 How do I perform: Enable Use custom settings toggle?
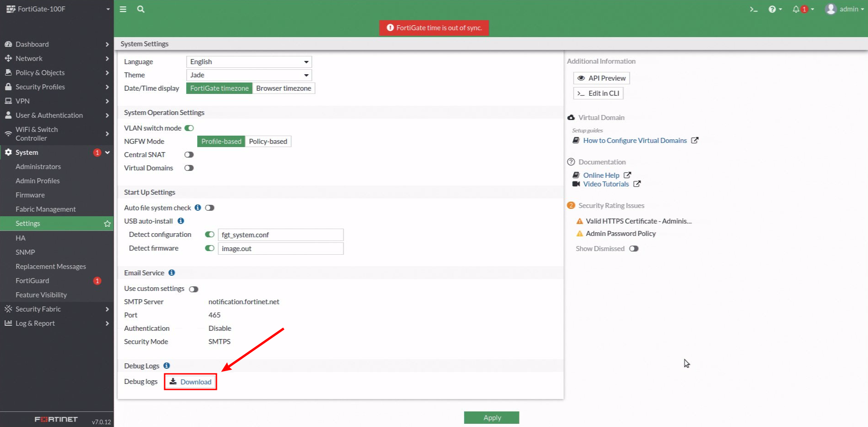(x=194, y=289)
